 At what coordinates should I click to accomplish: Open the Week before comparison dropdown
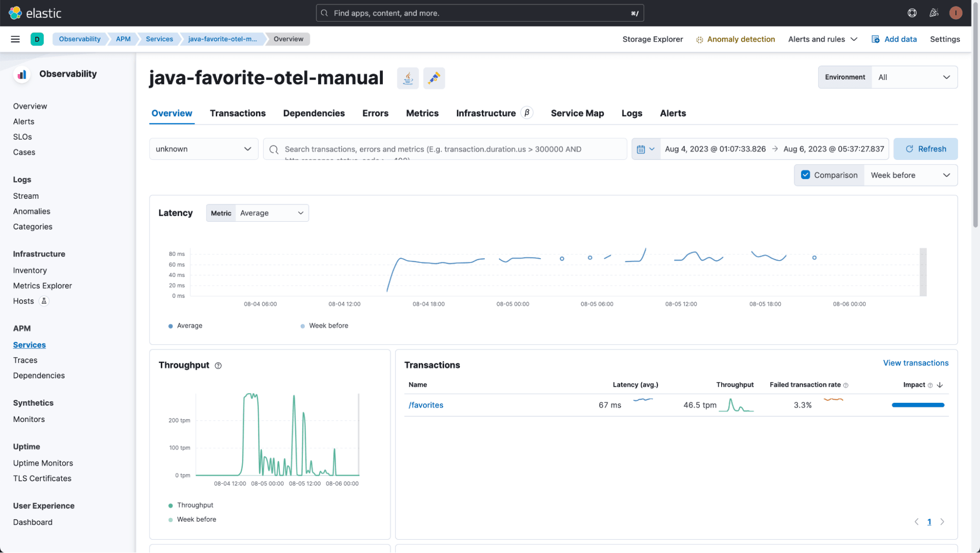[910, 175]
